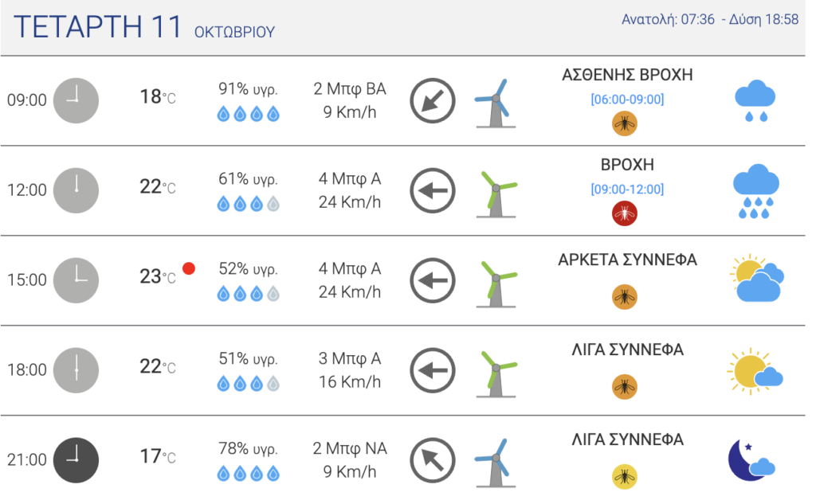Select the northeast wind arrow at 09:00
The height and width of the screenshot is (504, 816).
[x=433, y=100]
